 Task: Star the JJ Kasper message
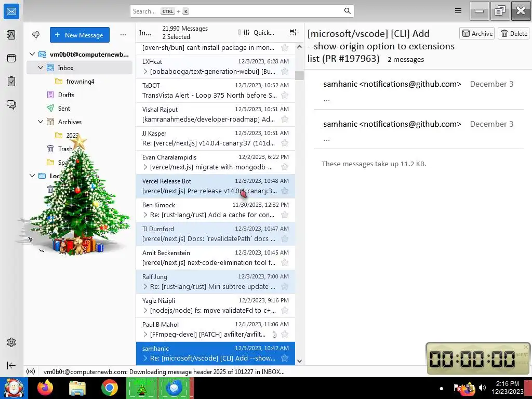tap(285, 143)
